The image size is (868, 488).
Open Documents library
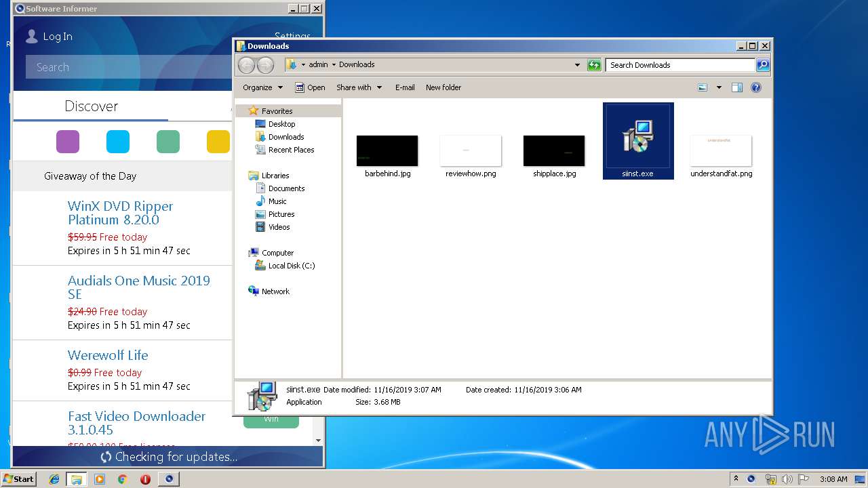click(286, 188)
